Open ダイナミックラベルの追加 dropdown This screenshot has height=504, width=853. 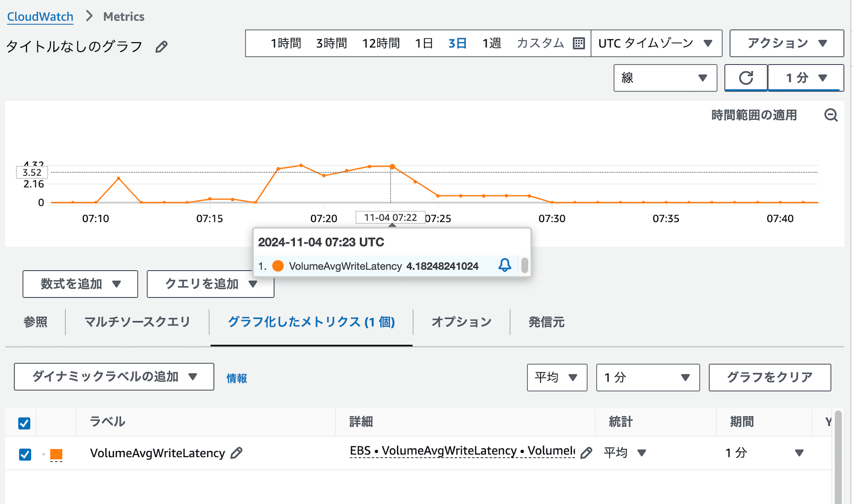click(114, 377)
